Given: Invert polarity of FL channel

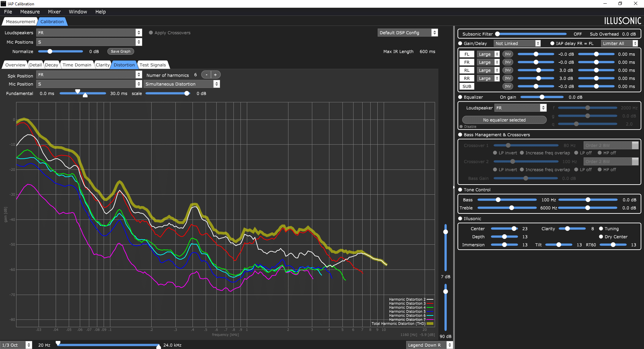Looking at the screenshot, I should pos(508,54).
